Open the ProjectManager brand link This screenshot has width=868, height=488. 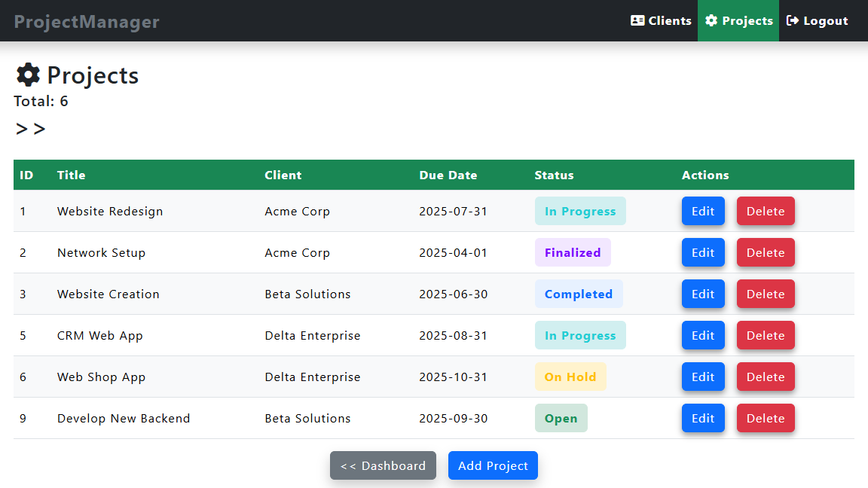[x=87, y=21]
